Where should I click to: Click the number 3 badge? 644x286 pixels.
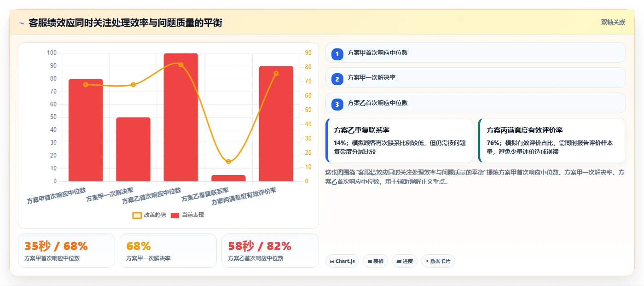point(337,105)
